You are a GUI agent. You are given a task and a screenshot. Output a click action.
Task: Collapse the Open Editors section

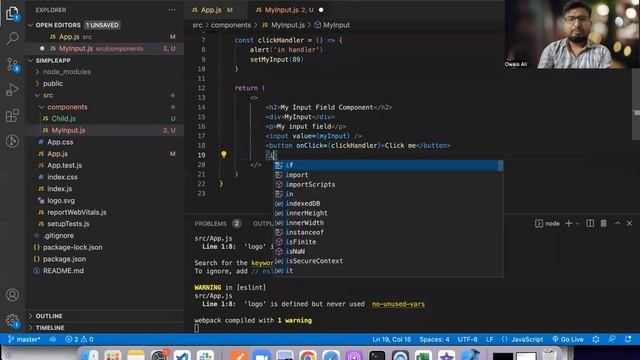point(31,25)
